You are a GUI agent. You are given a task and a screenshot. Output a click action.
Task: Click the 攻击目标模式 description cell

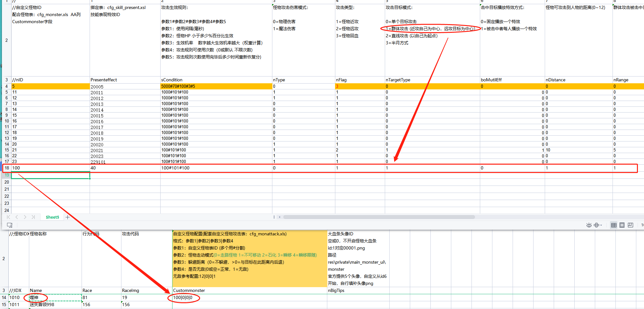click(432, 40)
